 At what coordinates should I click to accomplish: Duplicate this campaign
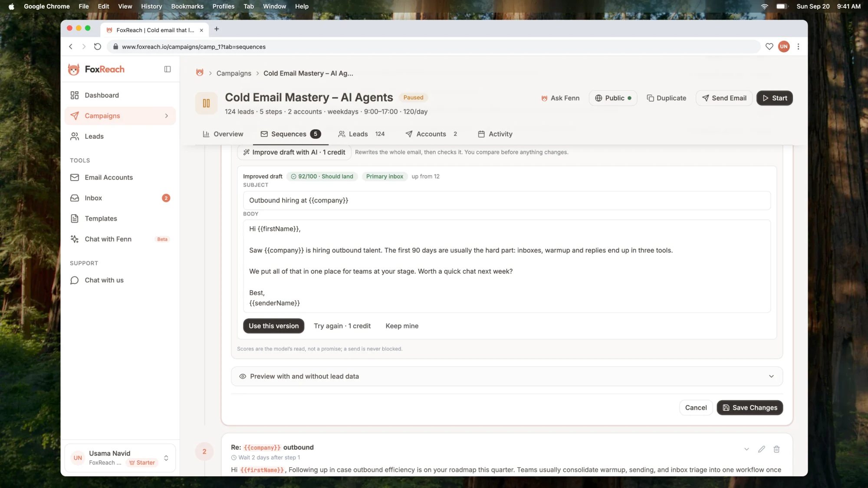(666, 98)
